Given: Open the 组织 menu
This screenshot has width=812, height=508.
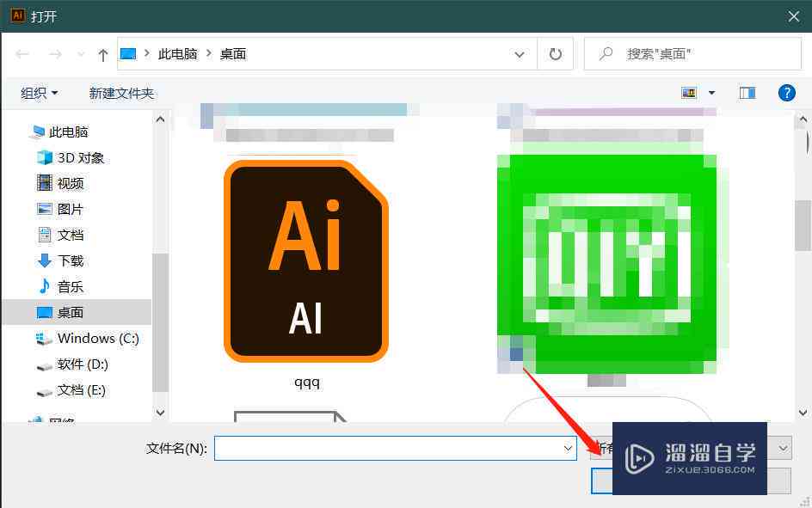Looking at the screenshot, I should click(x=39, y=93).
